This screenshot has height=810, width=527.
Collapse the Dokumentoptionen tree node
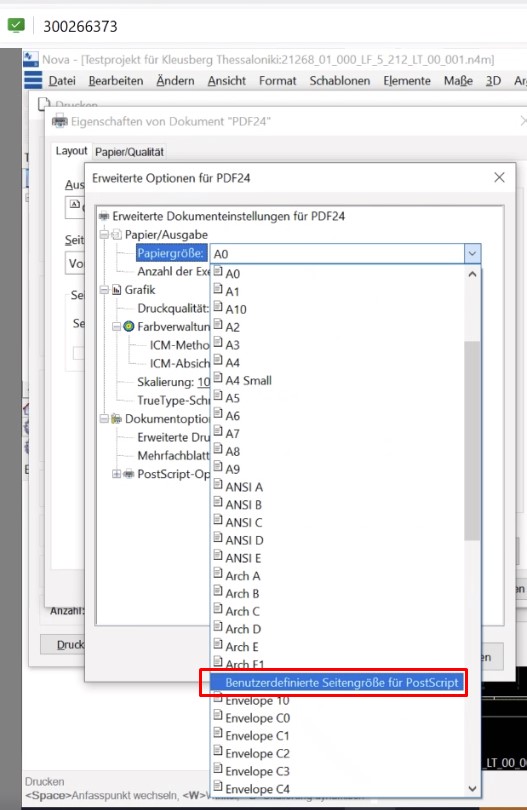[x=104, y=418]
